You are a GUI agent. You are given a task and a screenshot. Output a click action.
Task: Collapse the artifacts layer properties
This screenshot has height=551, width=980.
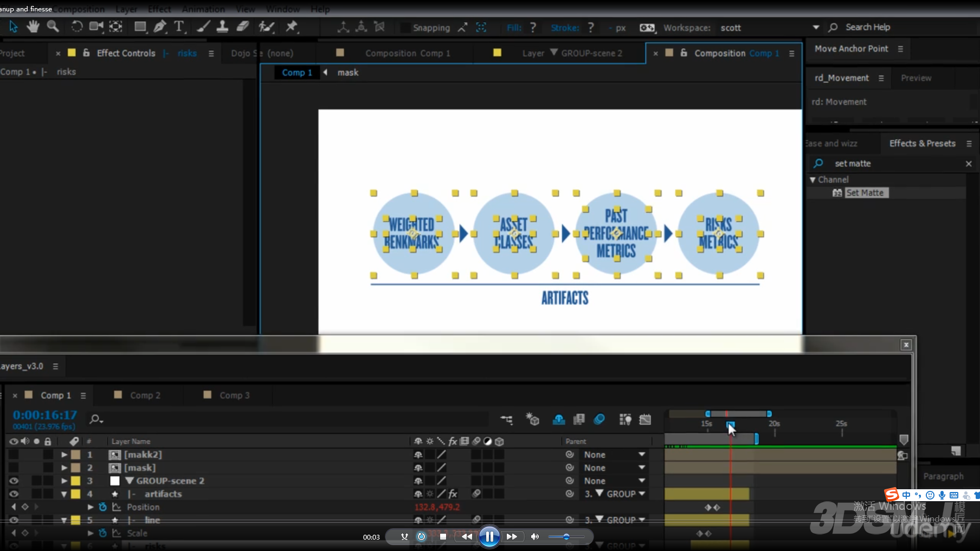click(64, 494)
